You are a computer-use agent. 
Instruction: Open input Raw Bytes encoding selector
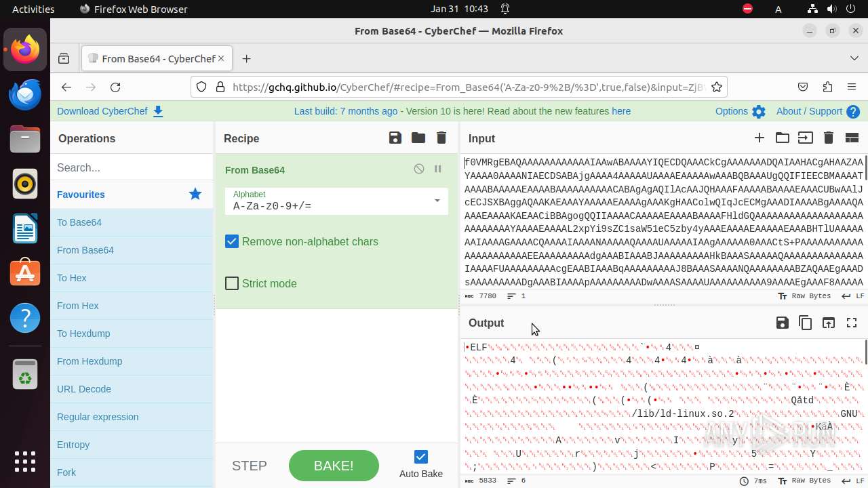pos(804,296)
